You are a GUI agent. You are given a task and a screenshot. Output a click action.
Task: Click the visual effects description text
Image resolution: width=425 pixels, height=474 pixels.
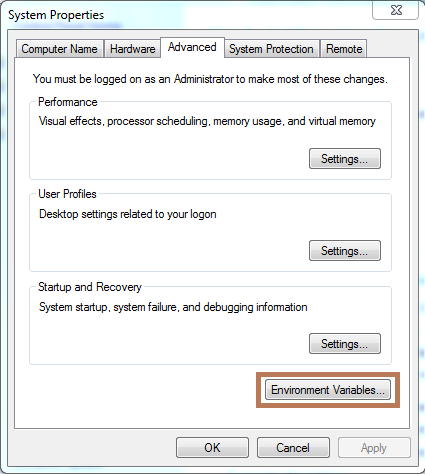(207, 121)
